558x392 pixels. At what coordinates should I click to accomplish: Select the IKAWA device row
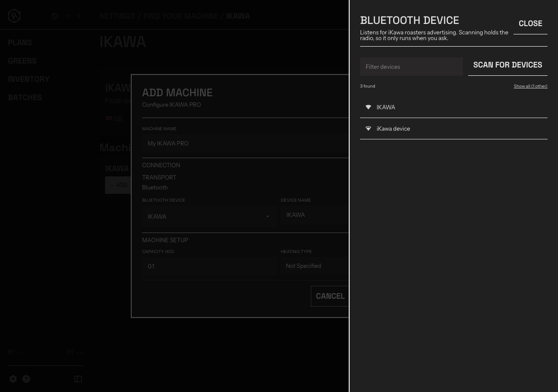(454, 107)
